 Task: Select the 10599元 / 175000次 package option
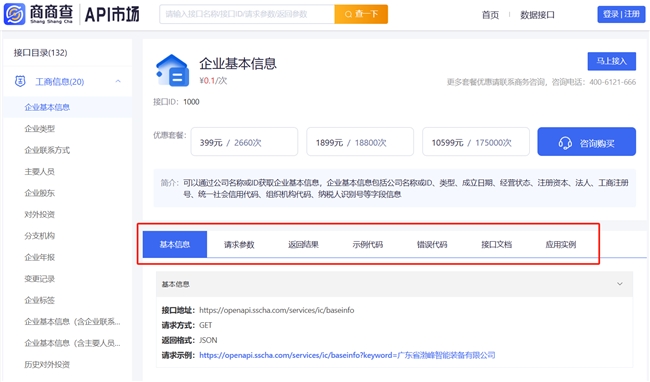coord(475,142)
